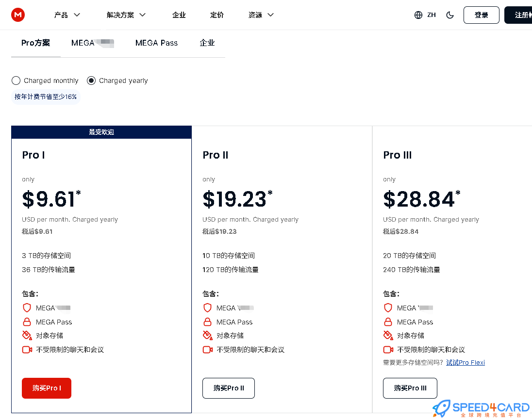Click the globe language icon

tap(418, 15)
